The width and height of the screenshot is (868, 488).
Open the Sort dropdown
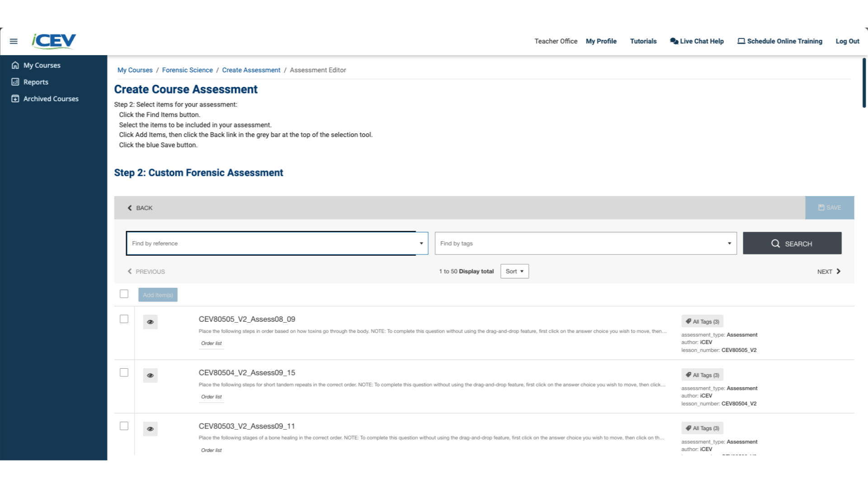(x=514, y=271)
